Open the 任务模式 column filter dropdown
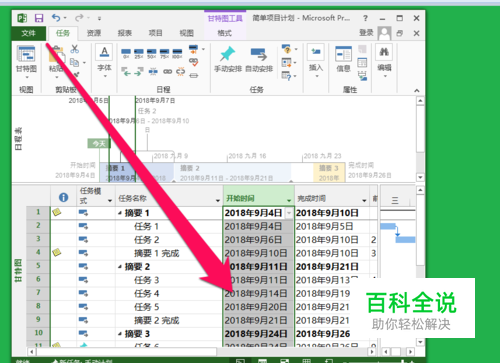The image size is (500, 363). [110, 201]
